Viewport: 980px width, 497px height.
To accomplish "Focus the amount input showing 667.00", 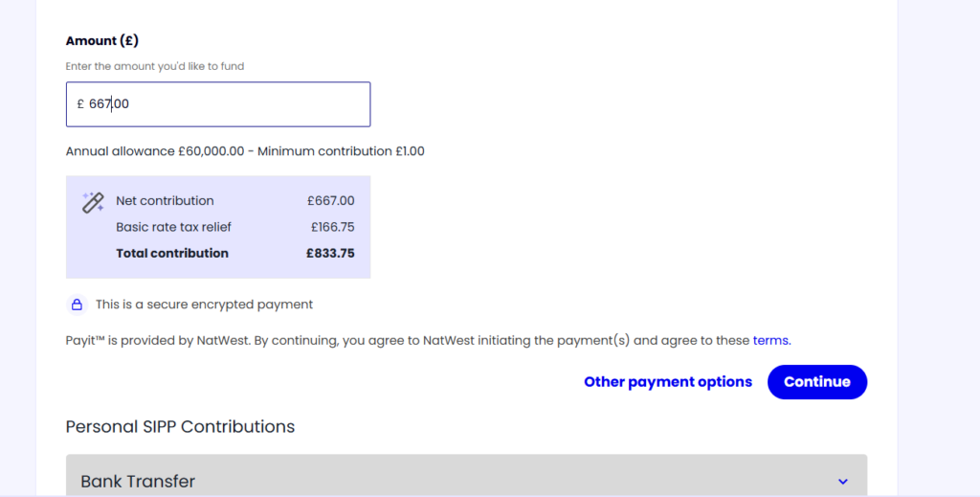I will click(x=218, y=104).
